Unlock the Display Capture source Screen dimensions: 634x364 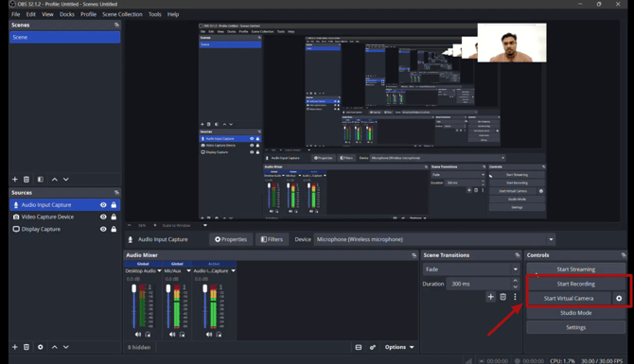pyautogui.click(x=114, y=230)
